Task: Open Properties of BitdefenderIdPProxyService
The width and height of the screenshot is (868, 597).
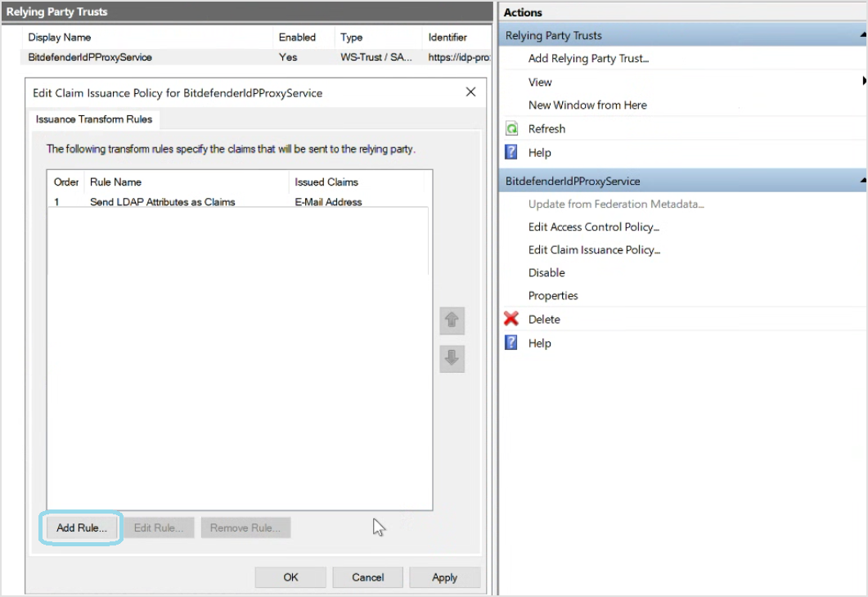Action: click(x=553, y=295)
